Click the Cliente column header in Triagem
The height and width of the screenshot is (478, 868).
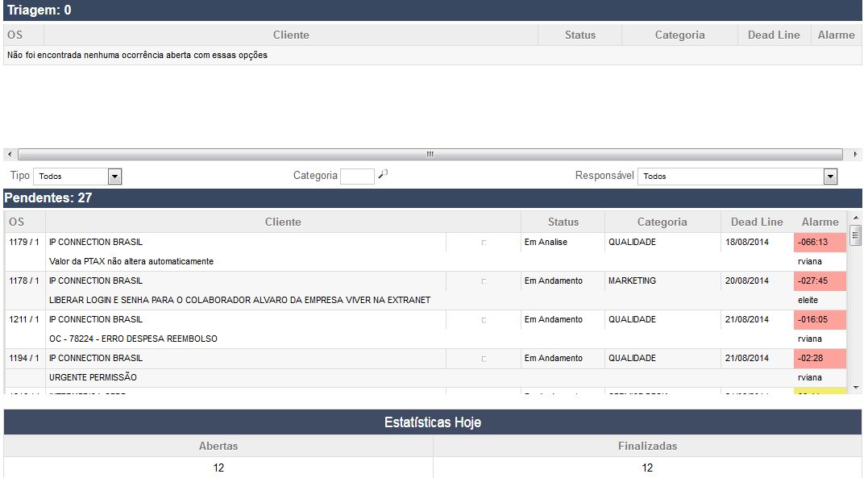pos(291,35)
